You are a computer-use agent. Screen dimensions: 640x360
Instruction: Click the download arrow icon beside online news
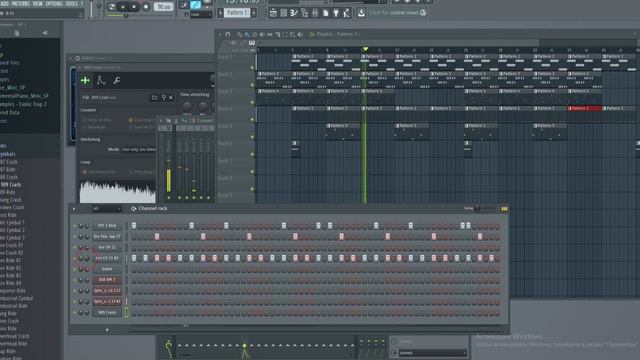[x=361, y=13]
